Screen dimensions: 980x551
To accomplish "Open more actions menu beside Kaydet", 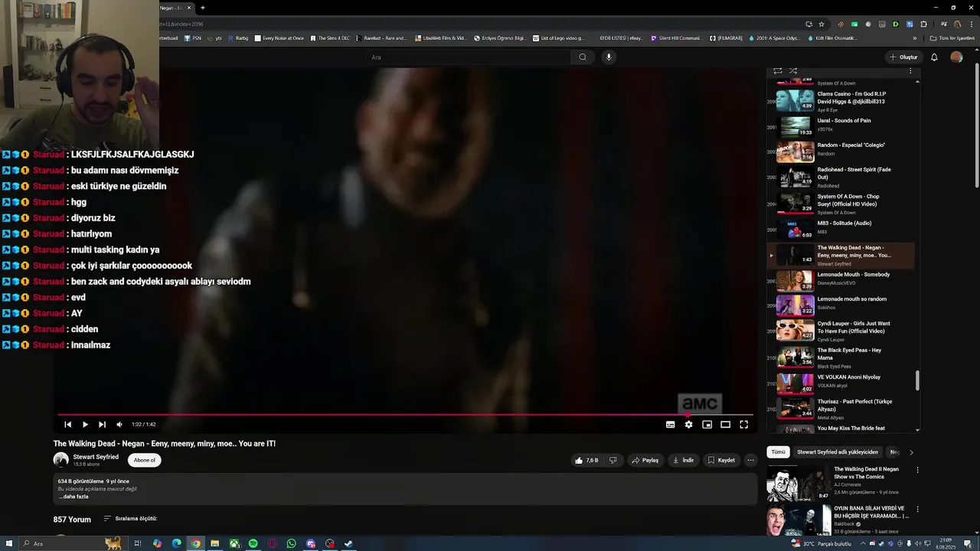I will [x=750, y=460].
